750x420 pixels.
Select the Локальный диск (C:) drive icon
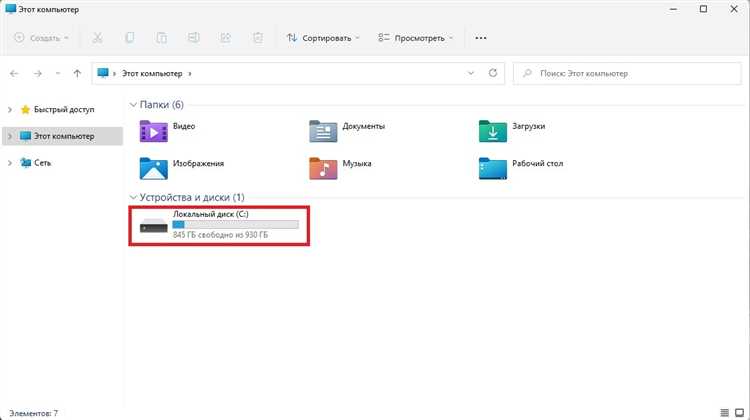coord(154,226)
